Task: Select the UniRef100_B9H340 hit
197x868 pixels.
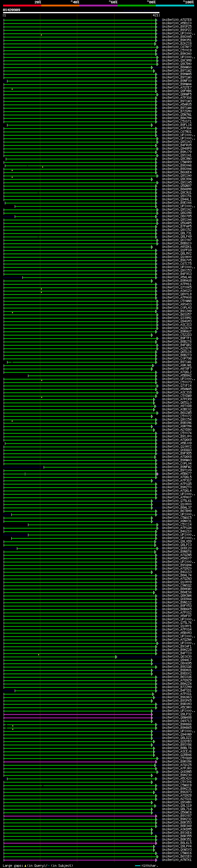Action: (x=176, y=54)
